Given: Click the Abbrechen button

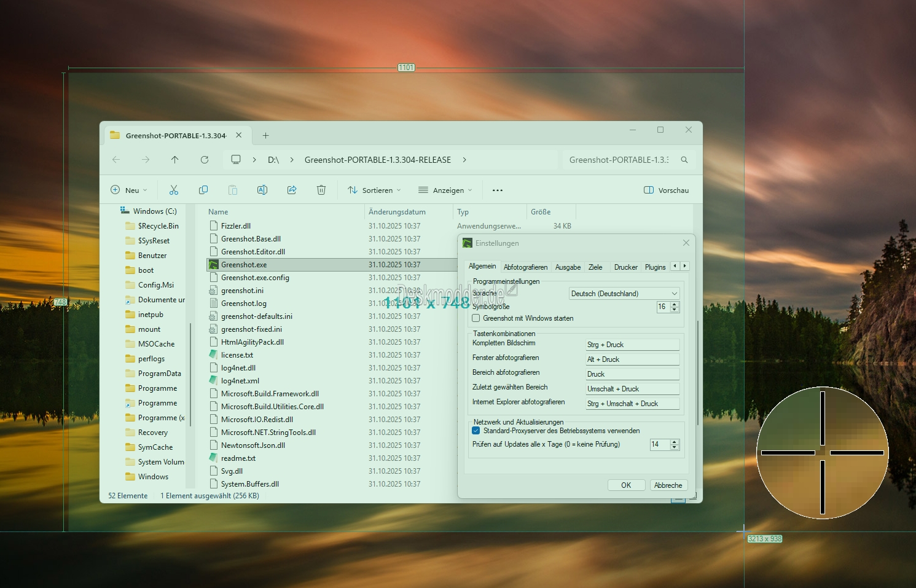Looking at the screenshot, I should pyautogui.click(x=668, y=485).
